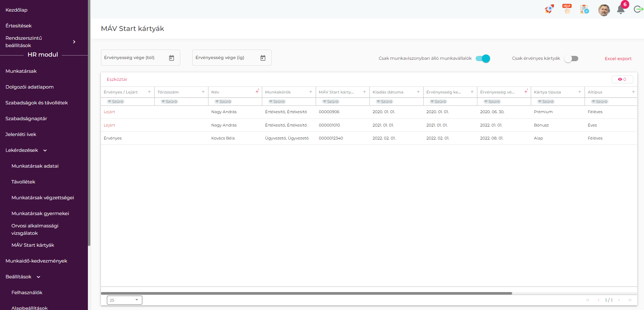Expand Rendszerszintű beállítások submenu

(74, 42)
